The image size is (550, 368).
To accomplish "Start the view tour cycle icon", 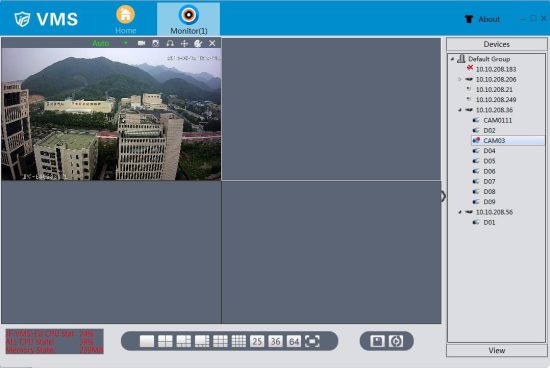I will point(396,341).
